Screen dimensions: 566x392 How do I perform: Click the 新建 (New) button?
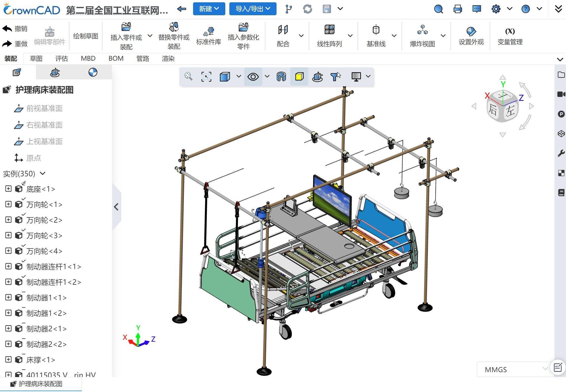tap(209, 9)
